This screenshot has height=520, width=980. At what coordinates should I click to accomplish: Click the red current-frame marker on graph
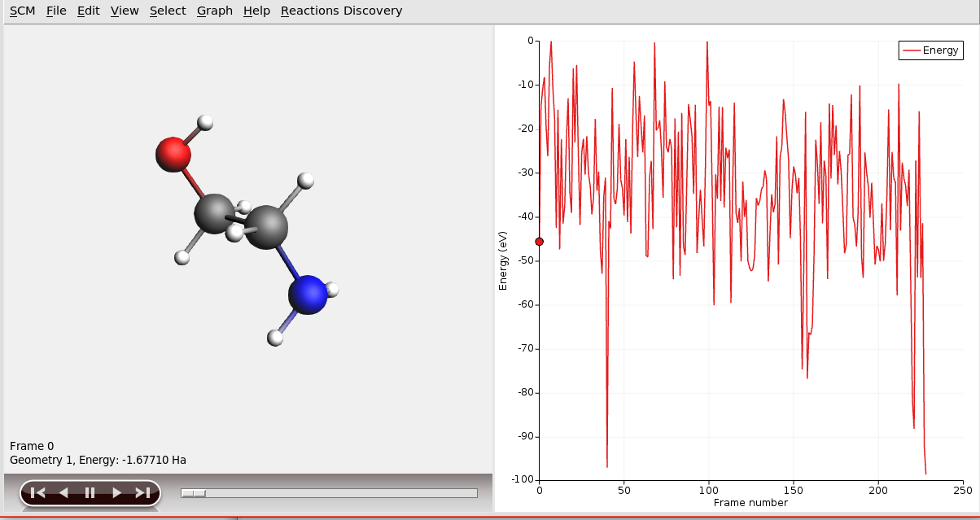[539, 242]
